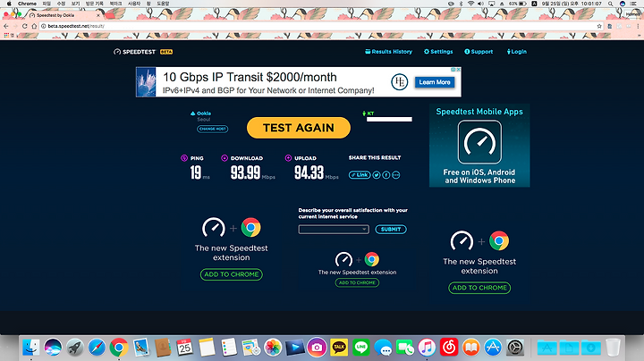Click the SUBMIT button

391,230
